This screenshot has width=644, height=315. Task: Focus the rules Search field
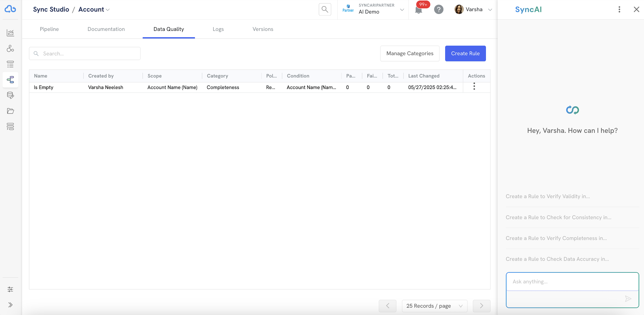pos(85,53)
